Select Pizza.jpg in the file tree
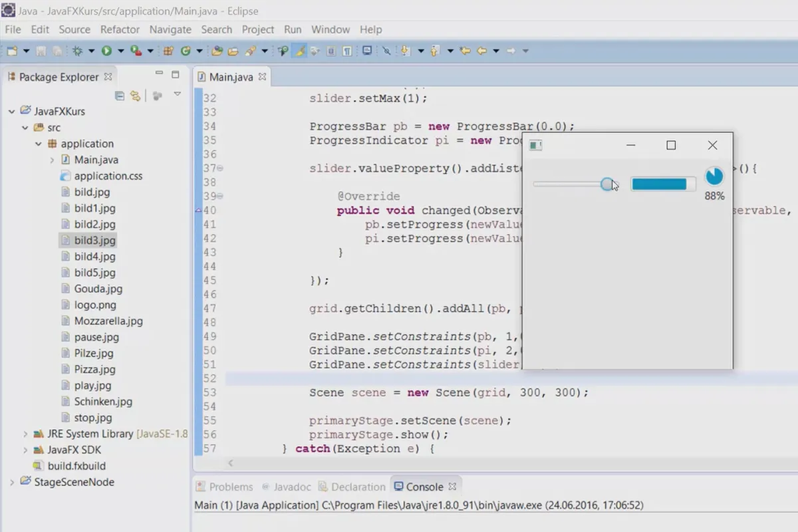Image resolution: width=798 pixels, height=532 pixels. 88,369
